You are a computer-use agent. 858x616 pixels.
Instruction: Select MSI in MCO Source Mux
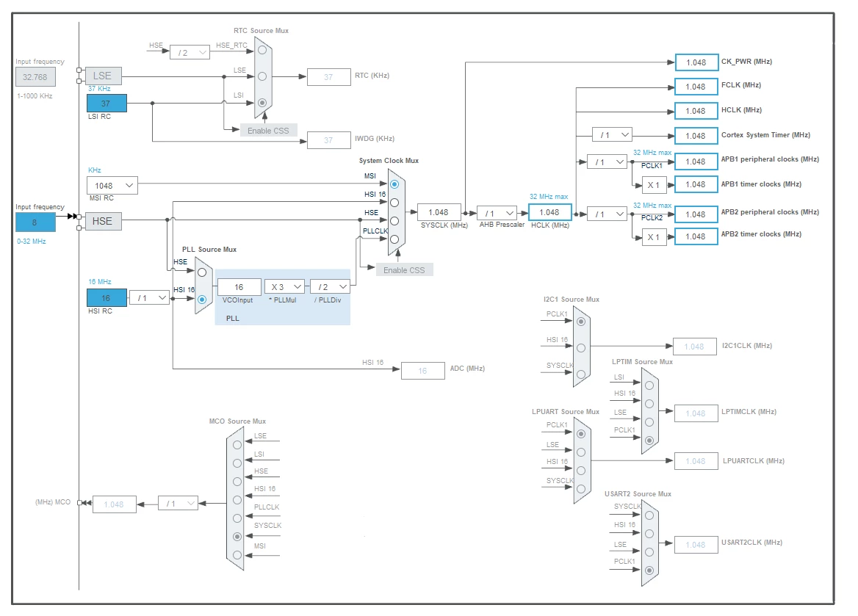237,555
